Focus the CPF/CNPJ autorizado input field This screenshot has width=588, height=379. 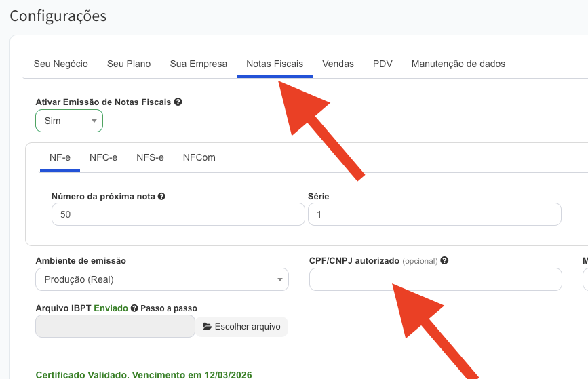(x=435, y=279)
